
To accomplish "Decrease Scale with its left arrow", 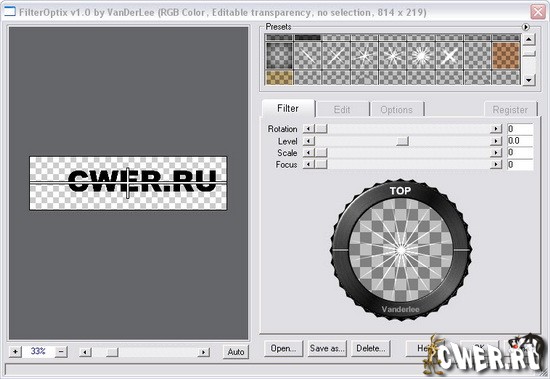I will [x=308, y=153].
